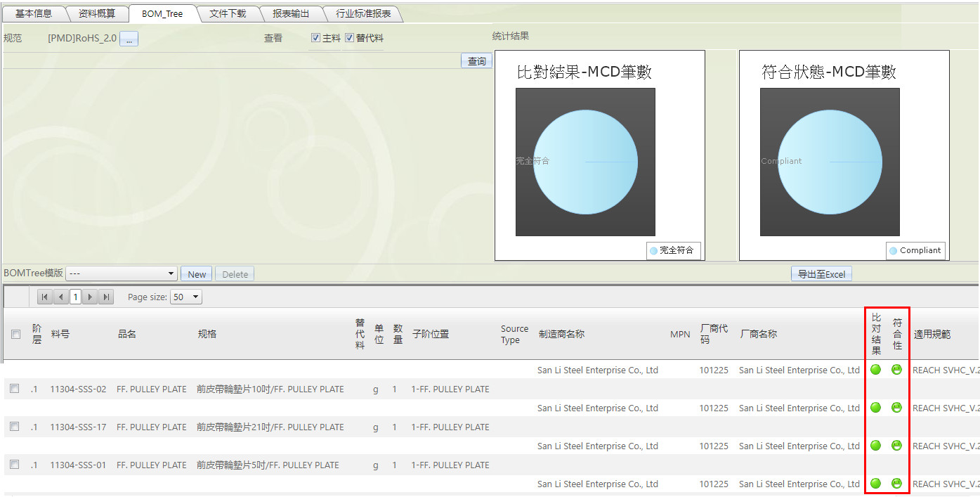
Task: Select part number 11304-SSS-17 cell
Action: coord(78,427)
